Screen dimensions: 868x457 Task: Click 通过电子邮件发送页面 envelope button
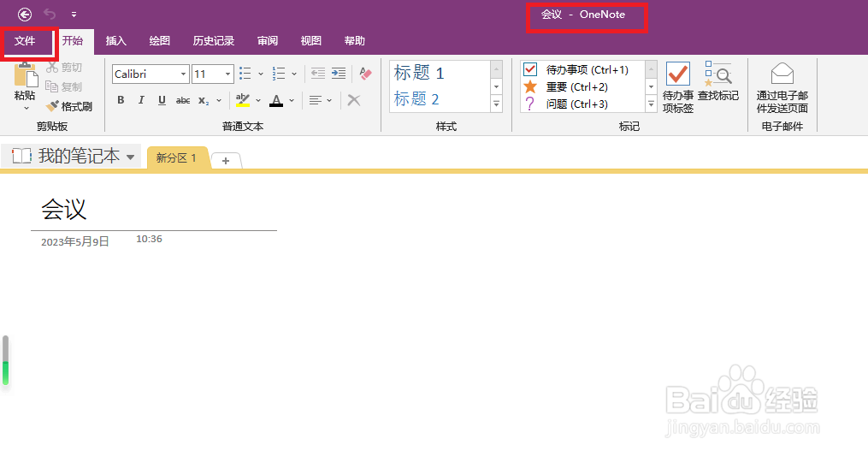782,88
